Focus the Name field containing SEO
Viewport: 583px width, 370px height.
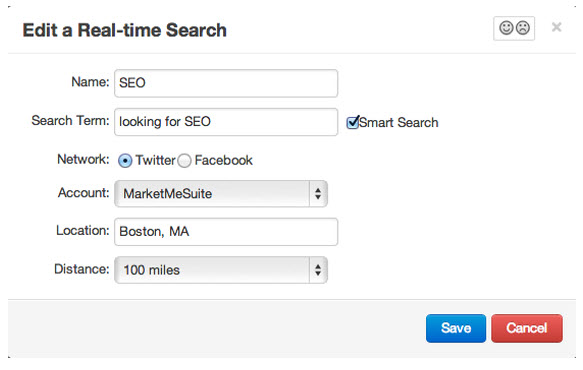(x=226, y=83)
